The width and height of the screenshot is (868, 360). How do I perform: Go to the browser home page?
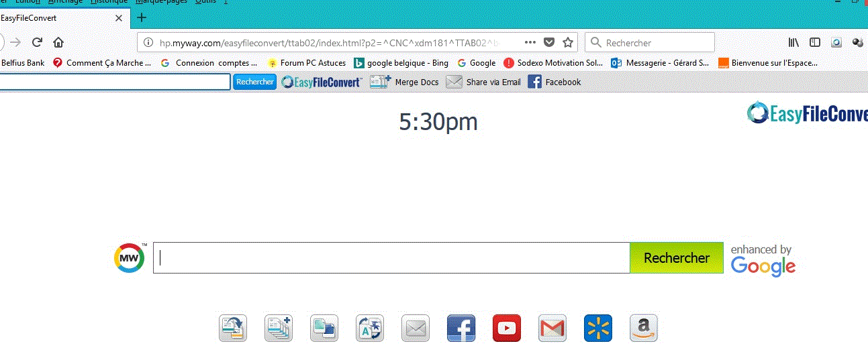tap(58, 42)
